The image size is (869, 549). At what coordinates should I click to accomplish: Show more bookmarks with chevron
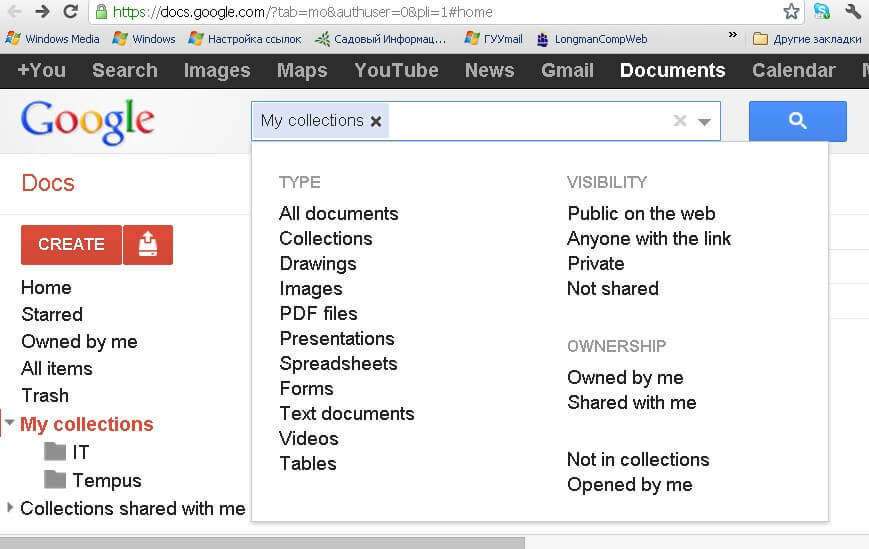pyautogui.click(x=733, y=34)
